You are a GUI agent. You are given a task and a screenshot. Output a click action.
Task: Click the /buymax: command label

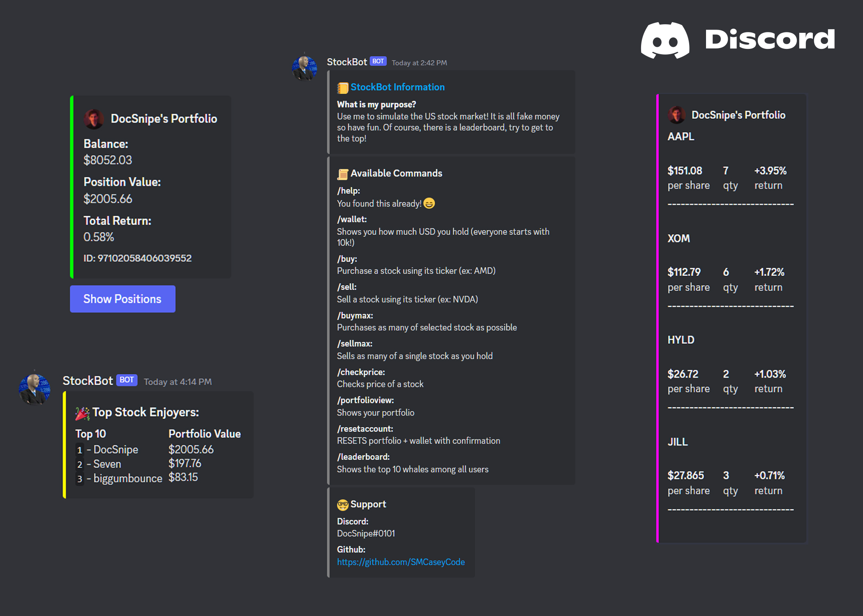[x=355, y=315]
